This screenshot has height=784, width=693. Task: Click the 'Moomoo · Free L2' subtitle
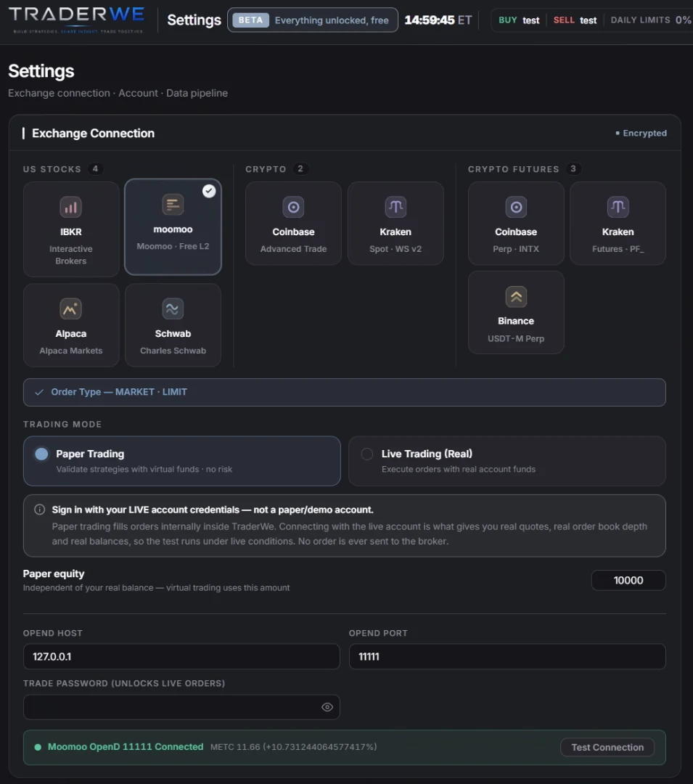coord(173,247)
